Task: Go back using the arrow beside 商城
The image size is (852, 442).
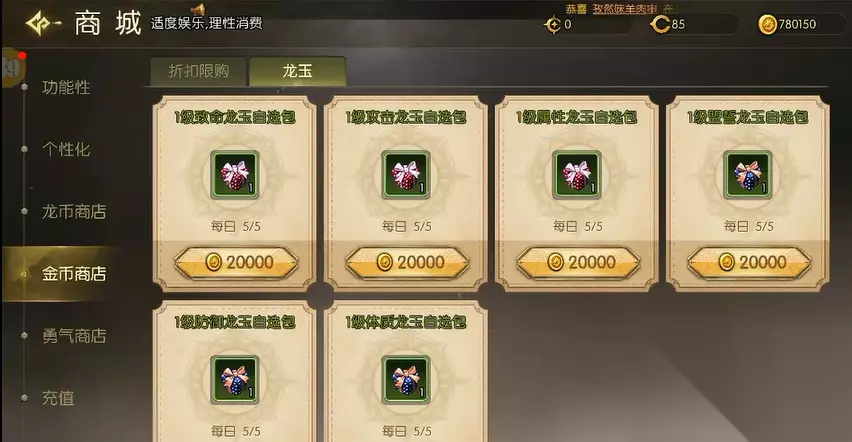Action: click(42, 23)
